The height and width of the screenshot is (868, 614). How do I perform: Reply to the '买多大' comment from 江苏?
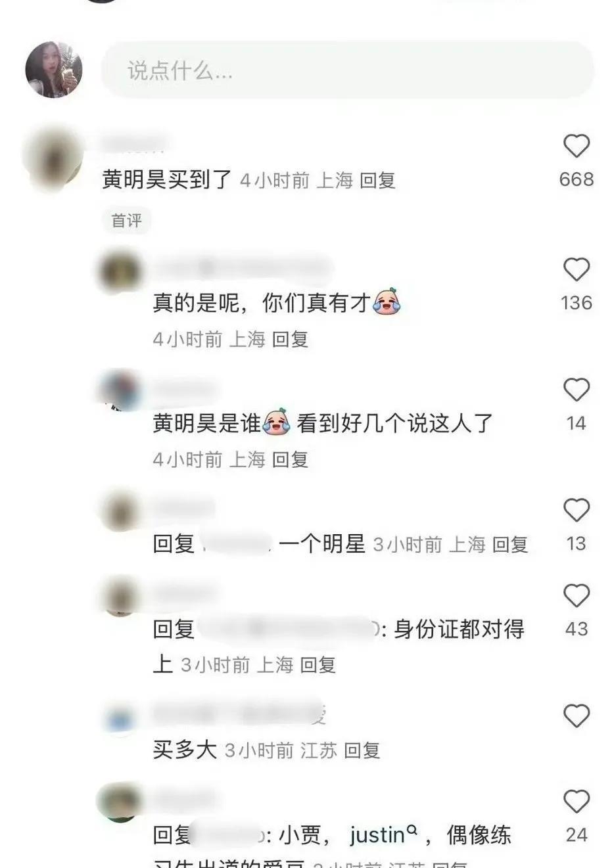coord(362,750)
